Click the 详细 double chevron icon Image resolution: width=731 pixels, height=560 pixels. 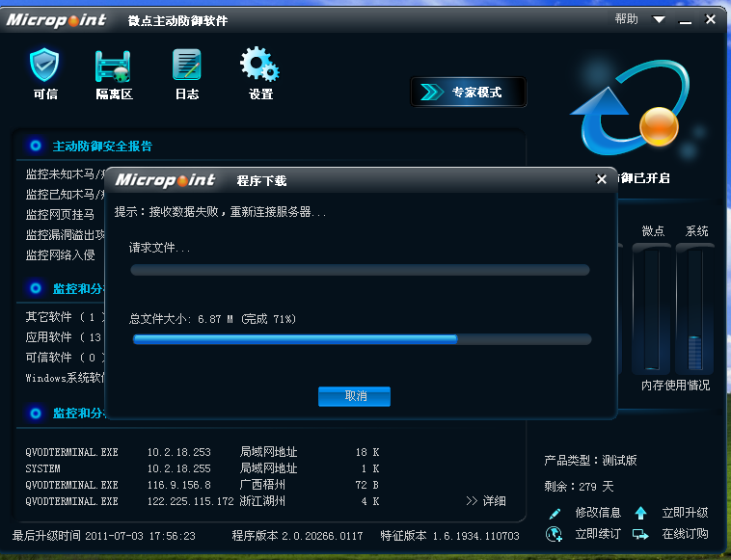(472, 501)
